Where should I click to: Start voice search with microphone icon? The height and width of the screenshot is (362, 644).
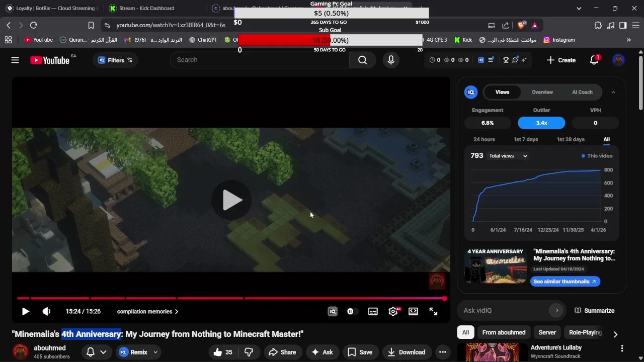point(391,60)
